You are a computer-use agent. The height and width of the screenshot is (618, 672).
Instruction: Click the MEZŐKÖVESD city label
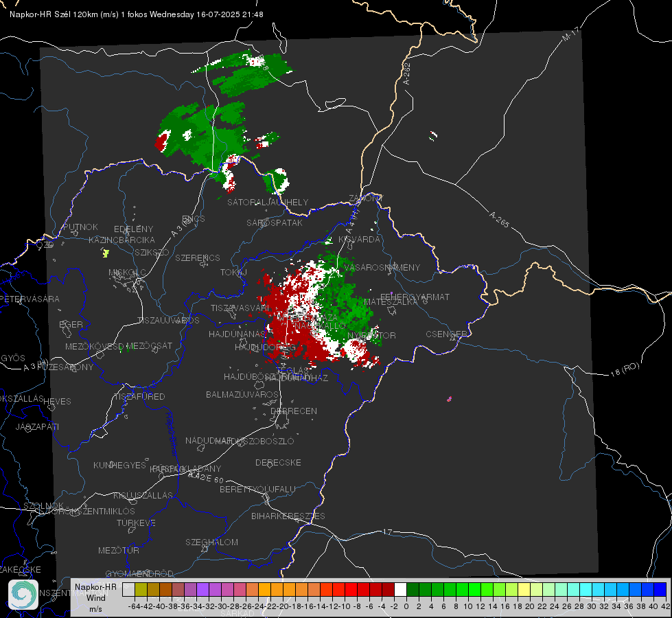pyautogui.click(x=94, y=346)
